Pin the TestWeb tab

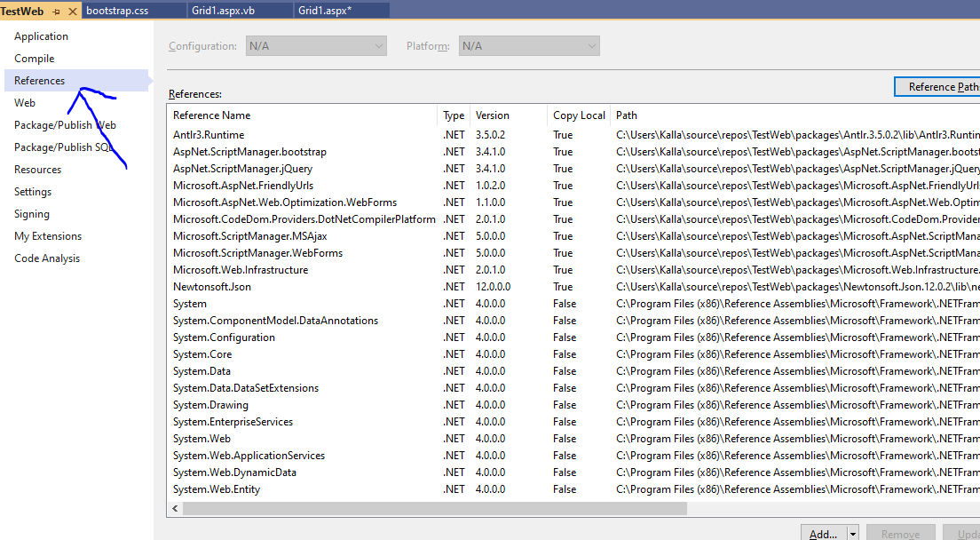(x=56, y=12)
